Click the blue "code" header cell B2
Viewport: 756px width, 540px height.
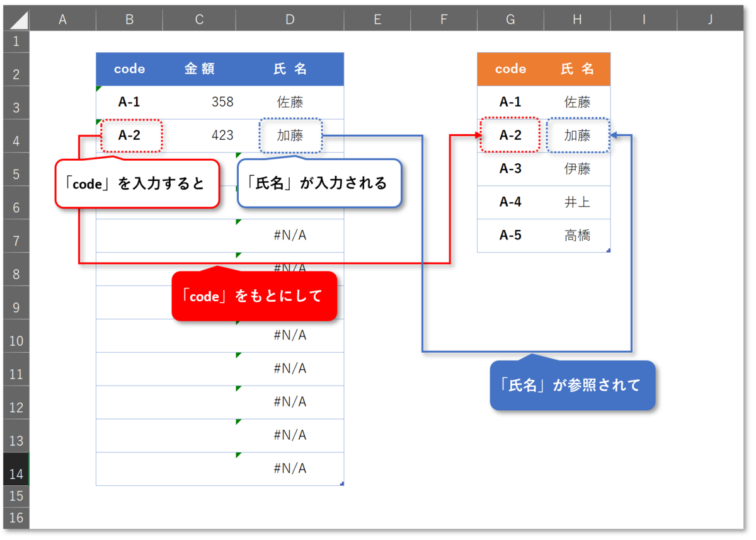coord(129,69)
